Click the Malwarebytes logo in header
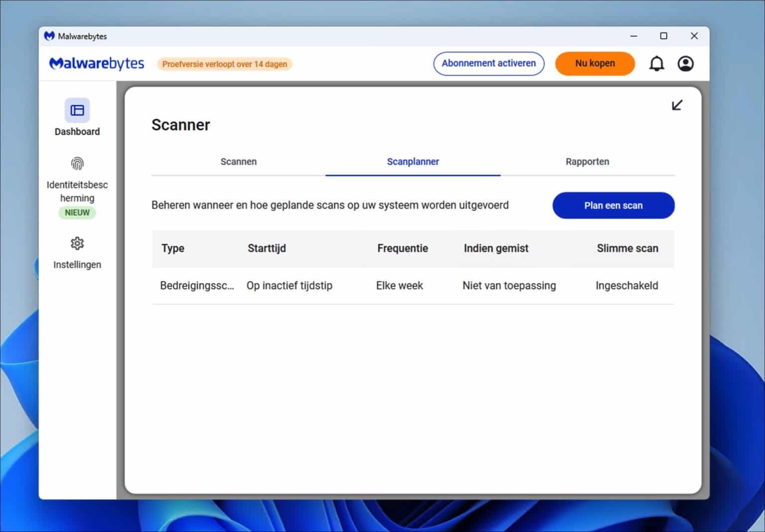The height and width of the screenshot is (532, 765). tap(97, 64)
